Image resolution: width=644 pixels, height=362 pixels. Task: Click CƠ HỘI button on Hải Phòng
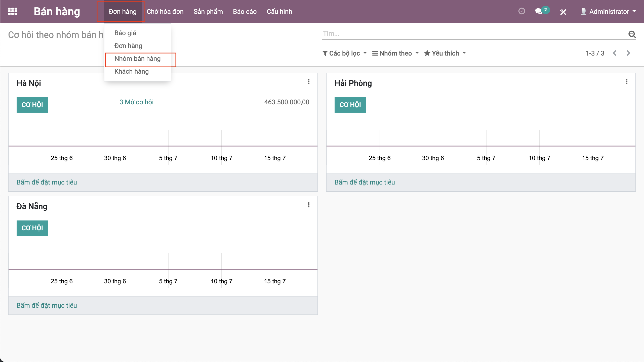coord(350,105)
